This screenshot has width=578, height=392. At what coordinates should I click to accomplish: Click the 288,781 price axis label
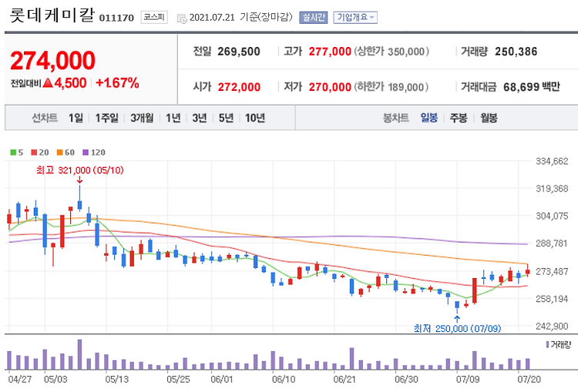point(552,243)
